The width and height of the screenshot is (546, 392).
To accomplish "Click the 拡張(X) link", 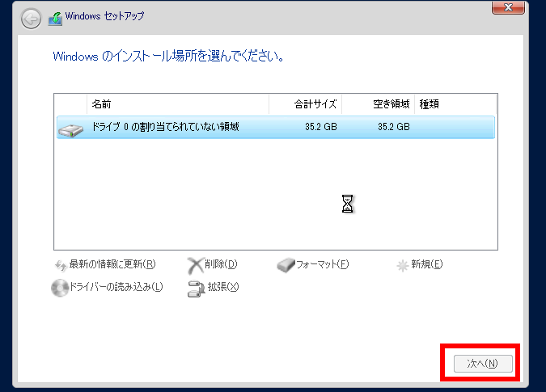I will (x=223, y=287).
